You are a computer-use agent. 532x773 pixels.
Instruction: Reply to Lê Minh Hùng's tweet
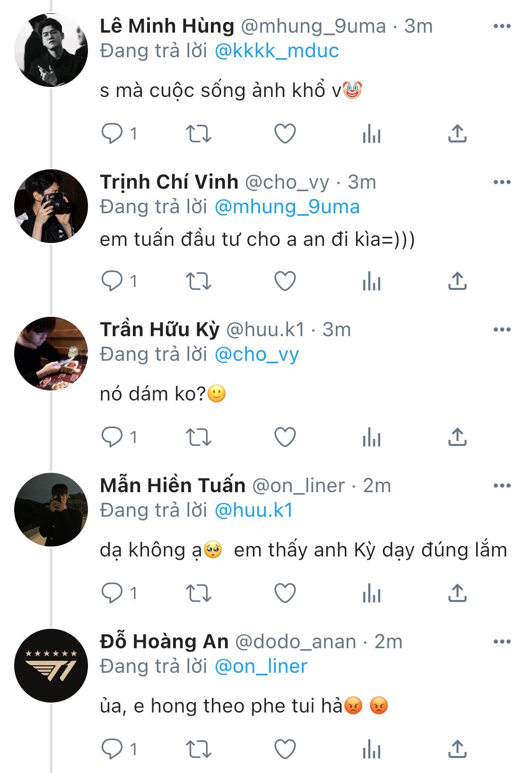click(112, 134)
